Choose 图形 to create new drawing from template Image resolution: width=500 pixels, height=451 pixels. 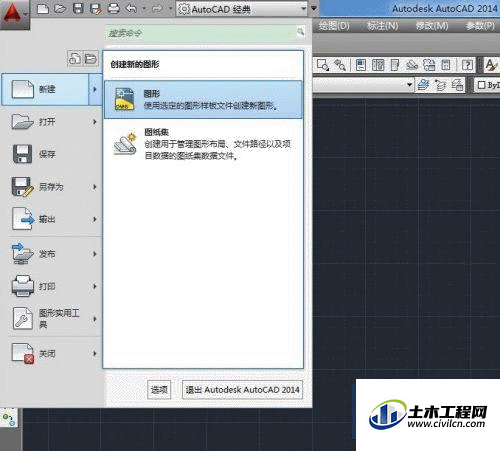(x=203, y=99)
